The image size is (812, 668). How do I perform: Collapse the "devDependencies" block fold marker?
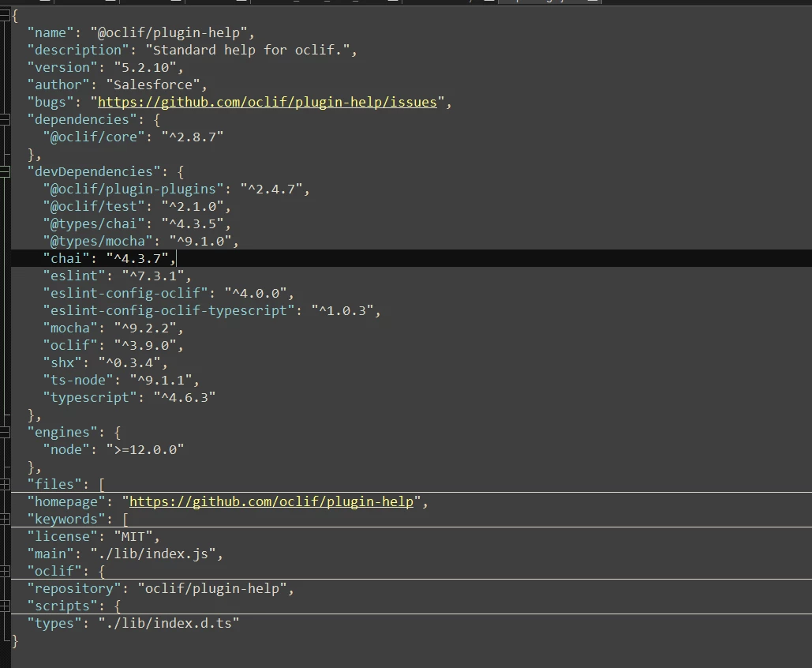click(5, 171)
